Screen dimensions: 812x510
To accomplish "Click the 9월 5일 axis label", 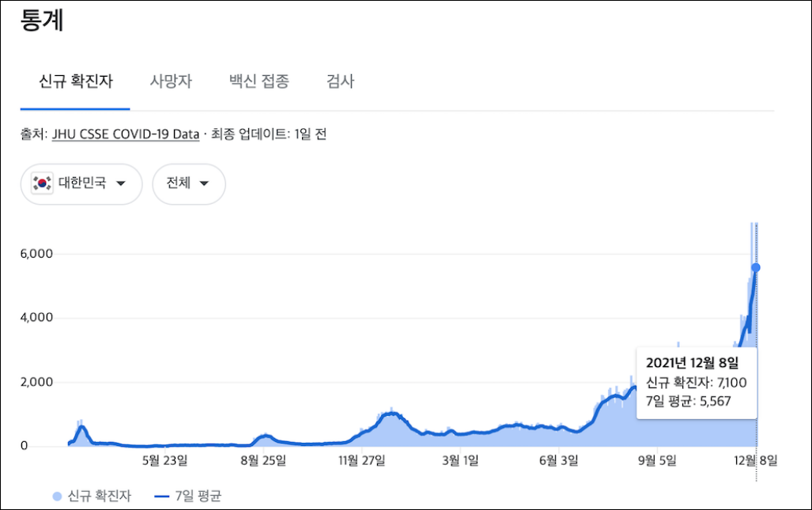I will [x=657, y=460].
